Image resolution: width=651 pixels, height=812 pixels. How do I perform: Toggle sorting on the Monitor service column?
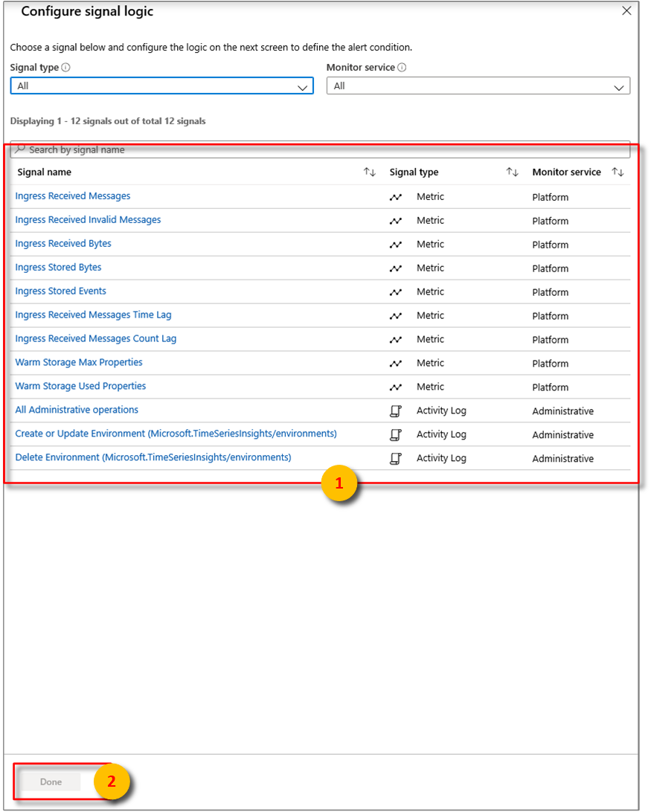click(618, 172)
